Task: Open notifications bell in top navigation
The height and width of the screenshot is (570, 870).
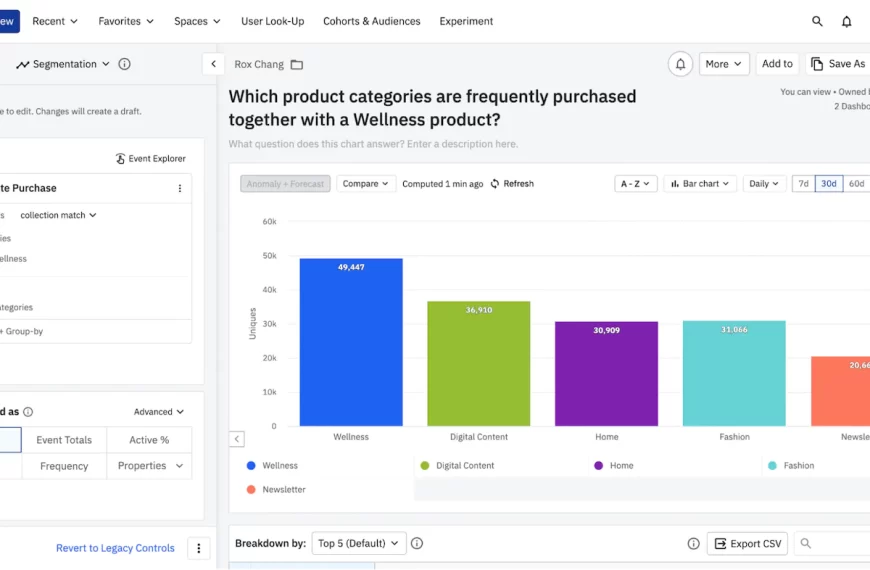Action: click(x=846, y=21)
